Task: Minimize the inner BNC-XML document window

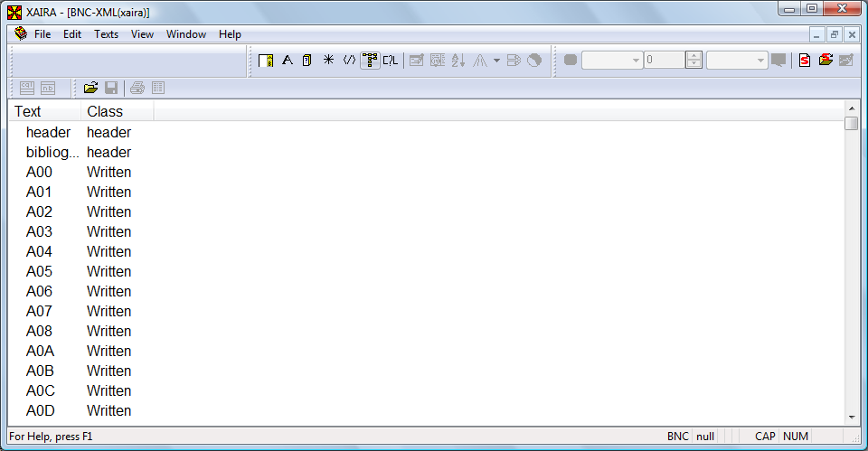Action: click(x=816, y=34)
